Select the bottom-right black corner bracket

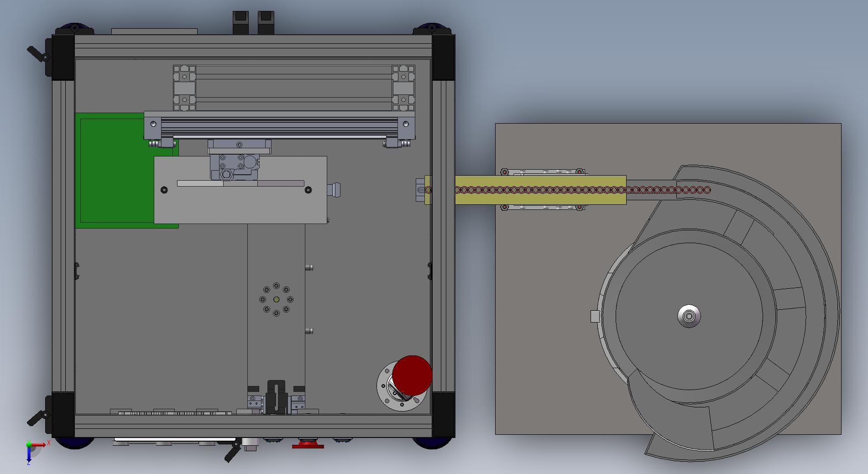[x=443, y=414]
